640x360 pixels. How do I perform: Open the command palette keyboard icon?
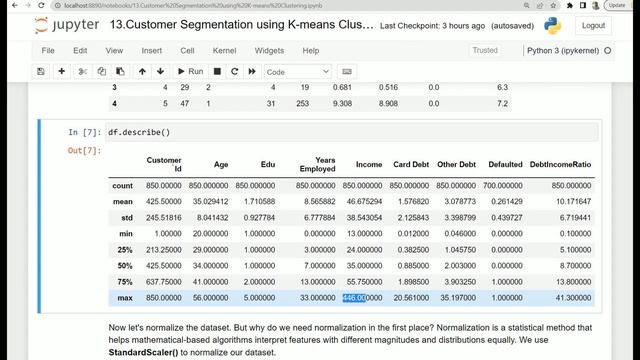[347, 71]
